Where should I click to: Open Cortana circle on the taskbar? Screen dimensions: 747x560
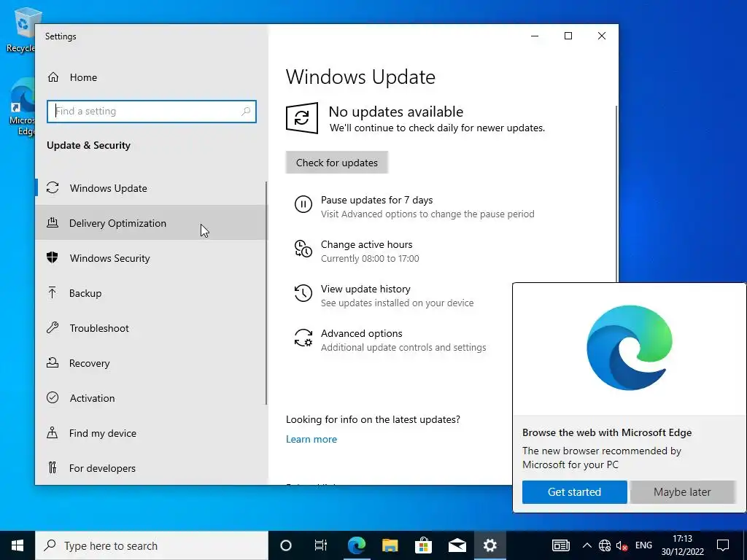click(286, 545)
